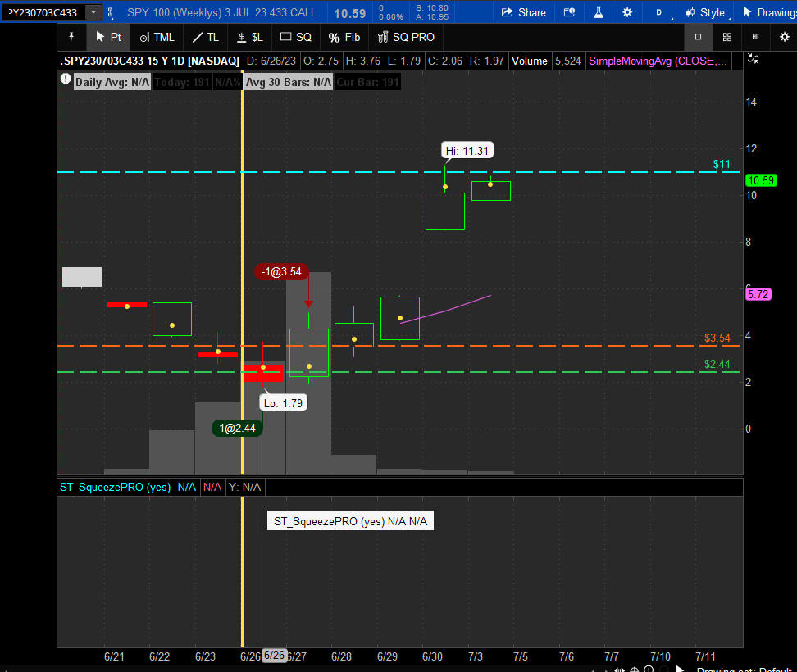797x672 pixels.
Task: Click the Lo: 1.79 bubble
Action: click(283, 403)
